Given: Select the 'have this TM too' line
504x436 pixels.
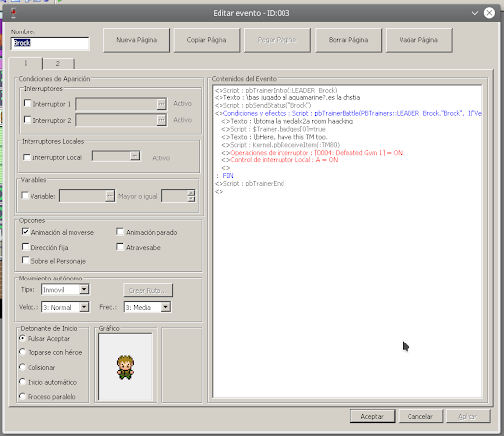Looking at the screenshot, I should [x=275, y=137].
